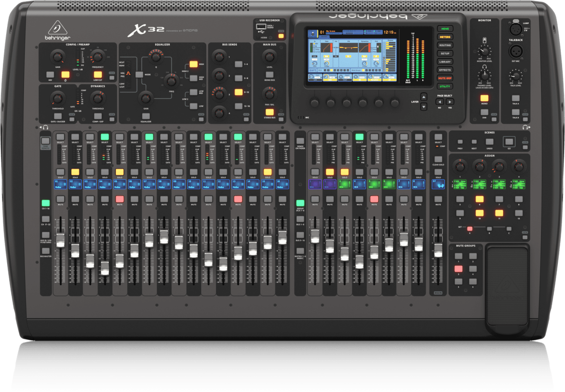565x392 pixels.
Task: Select the CH 17-32 layer button
Action: click(x=45, y=219)
